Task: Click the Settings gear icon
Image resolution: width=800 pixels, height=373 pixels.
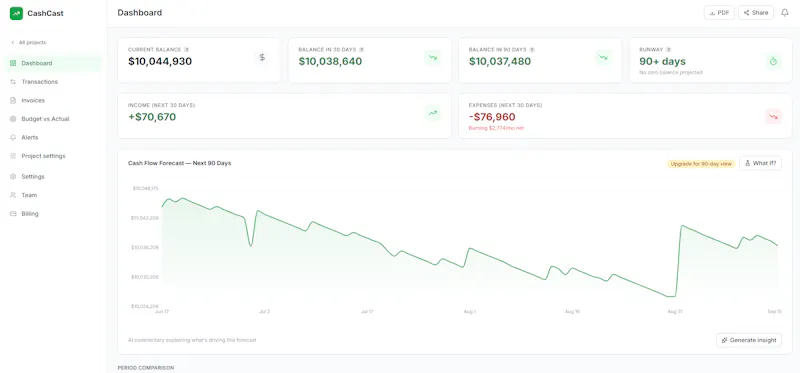Action: tap(13, 177)
